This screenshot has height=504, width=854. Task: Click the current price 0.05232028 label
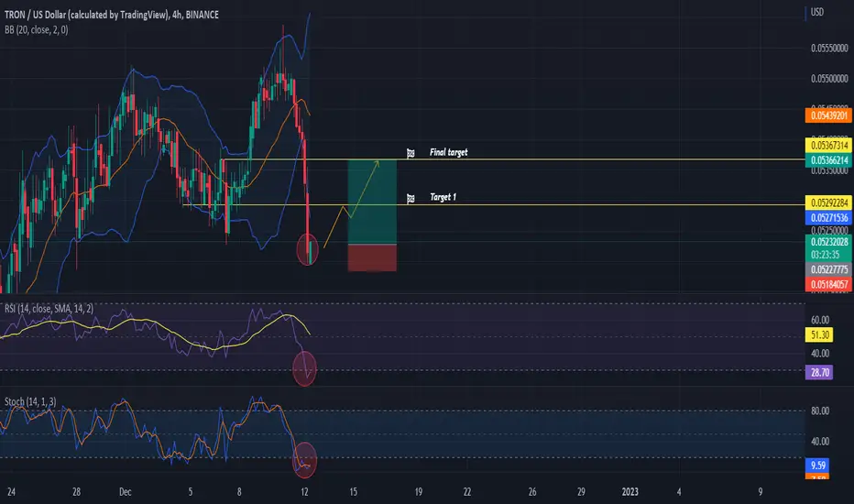pos(828,241)
